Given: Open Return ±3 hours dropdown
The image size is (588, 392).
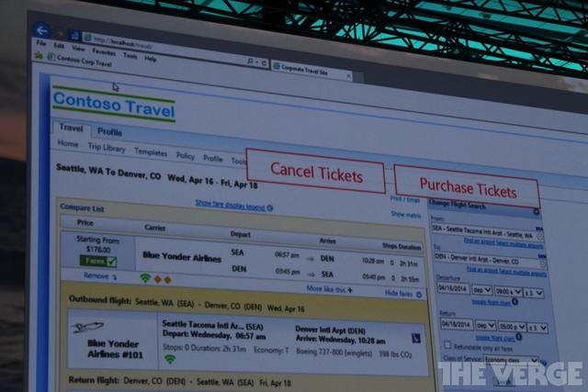Looking at the screenshot, I should tap(537, 328).
